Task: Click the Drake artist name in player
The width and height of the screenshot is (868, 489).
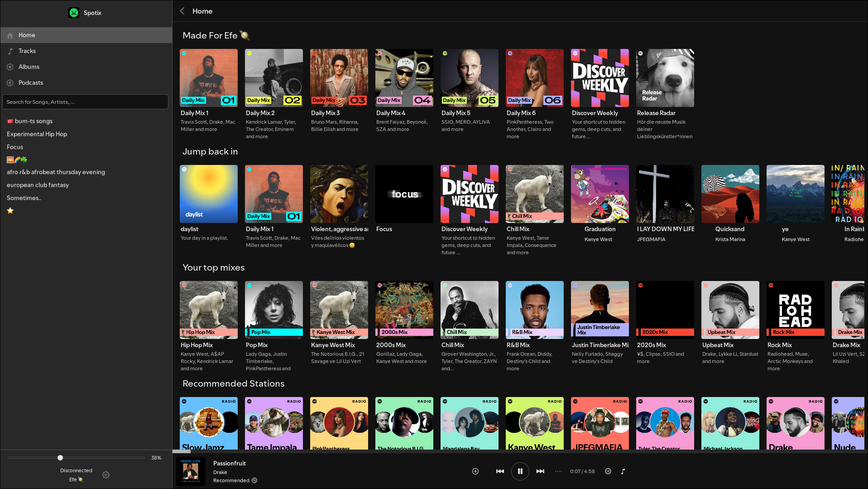Action: [x=220, y=472]
